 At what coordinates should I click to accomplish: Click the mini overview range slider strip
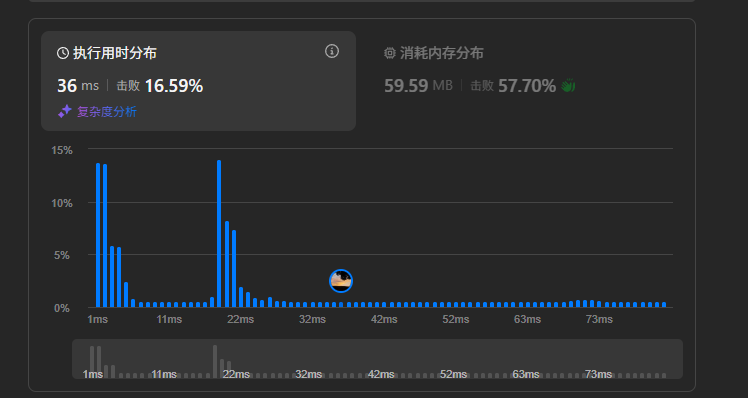[377, 359]
